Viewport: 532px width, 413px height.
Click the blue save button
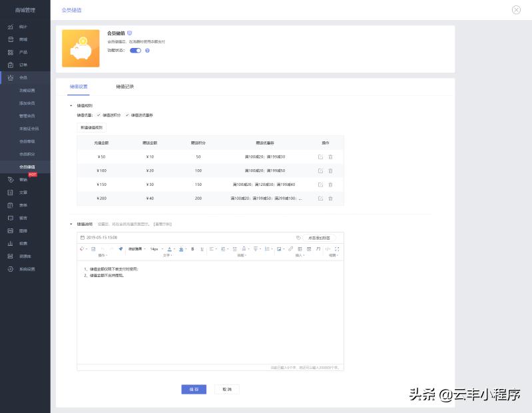(x=194, y=389)
